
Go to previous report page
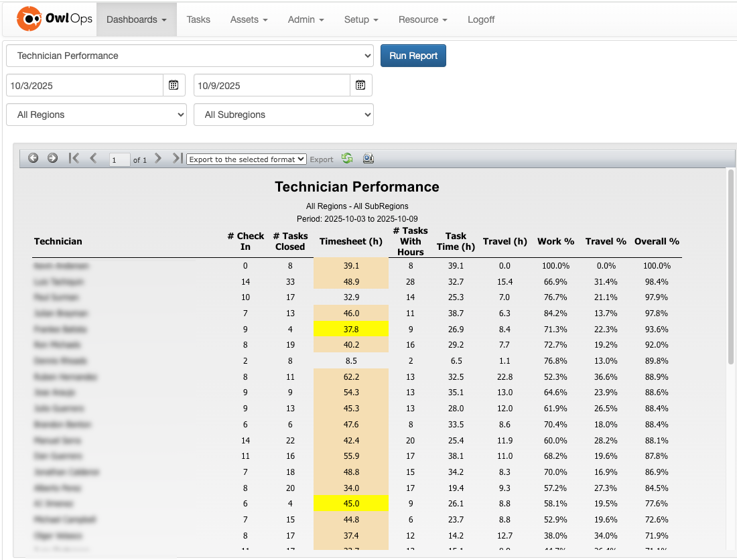(93, 159)
